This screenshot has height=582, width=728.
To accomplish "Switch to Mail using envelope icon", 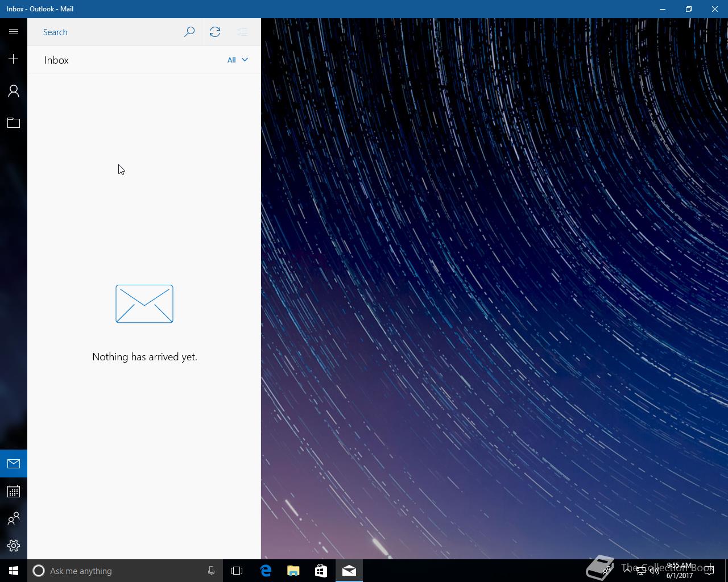I will pyautogui.click(x=14, y=464).
